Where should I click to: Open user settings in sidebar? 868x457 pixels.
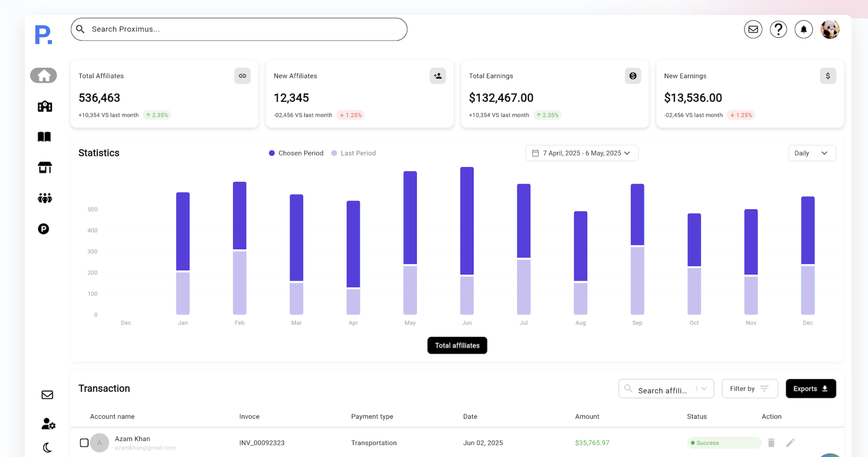pyautogui.click(x=48, y=424)
